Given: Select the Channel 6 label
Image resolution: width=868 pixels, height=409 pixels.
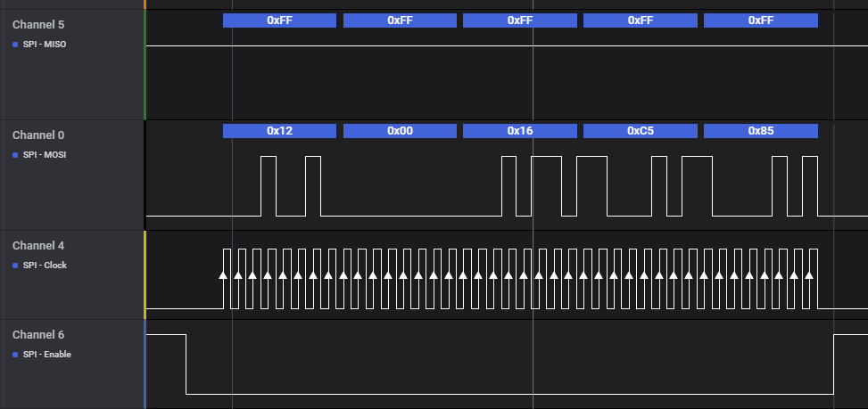Looking at the screenshot, I should 38,335.
